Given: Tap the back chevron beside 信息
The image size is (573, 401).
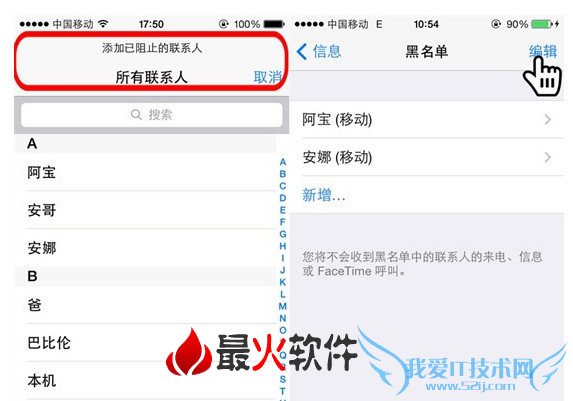Looking at the screenshot, I should tap(302, 52).
